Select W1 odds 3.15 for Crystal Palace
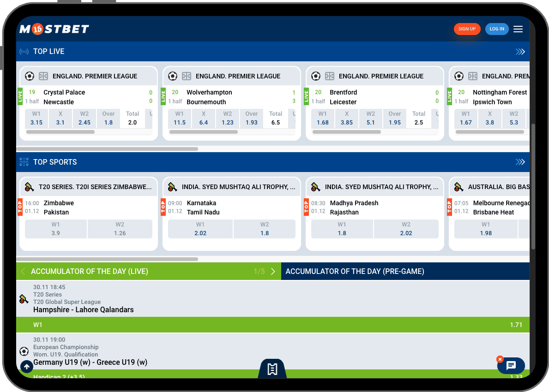The image size is (549, 392). (36, 119)
